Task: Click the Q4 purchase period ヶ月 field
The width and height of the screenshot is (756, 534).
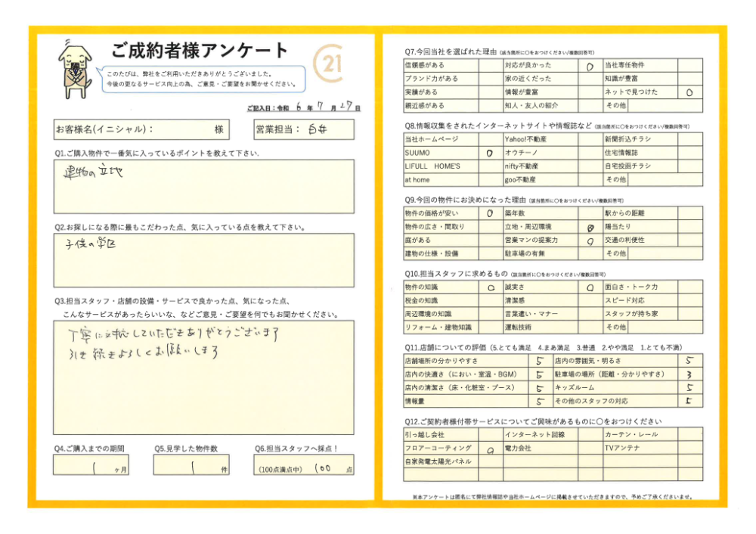Action: click(x=91, y=465)
